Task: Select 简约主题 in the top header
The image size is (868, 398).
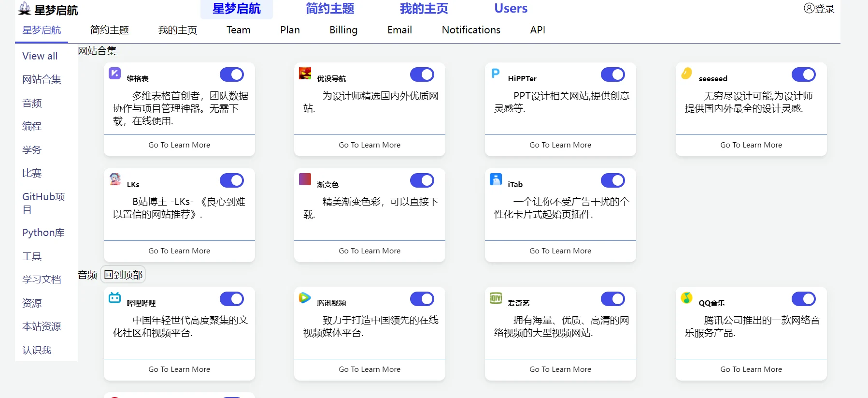Action: (x=330, y=9)
